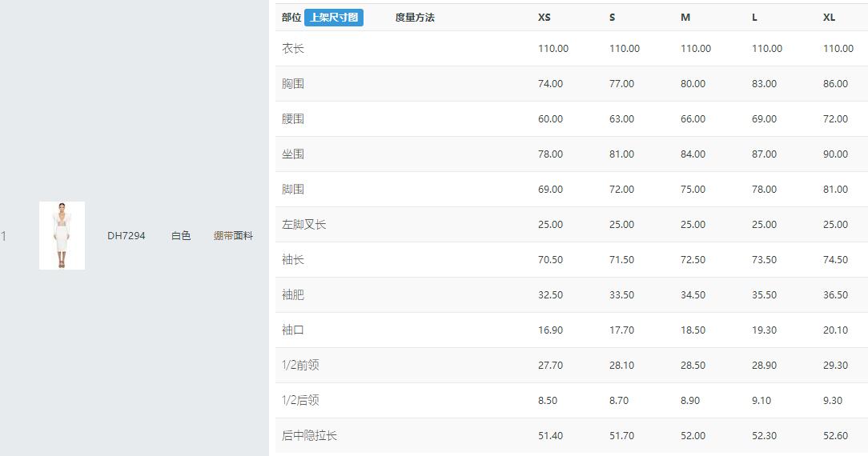Select the 1/2前领 row label
The height and width of the screenshot is (456, 868).
coord(300,365)
